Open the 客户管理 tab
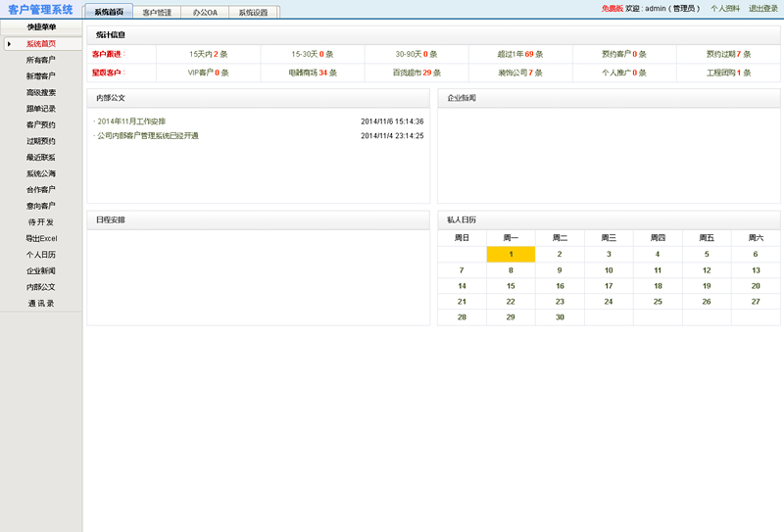This screenshot has width=784, height=532. (157, 13)
